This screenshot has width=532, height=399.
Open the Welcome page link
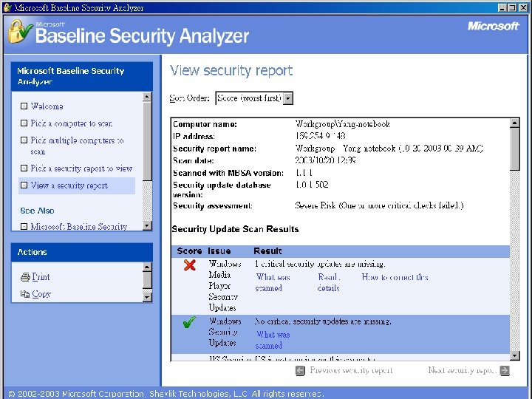pyautogui.click(x=47, y=106)
